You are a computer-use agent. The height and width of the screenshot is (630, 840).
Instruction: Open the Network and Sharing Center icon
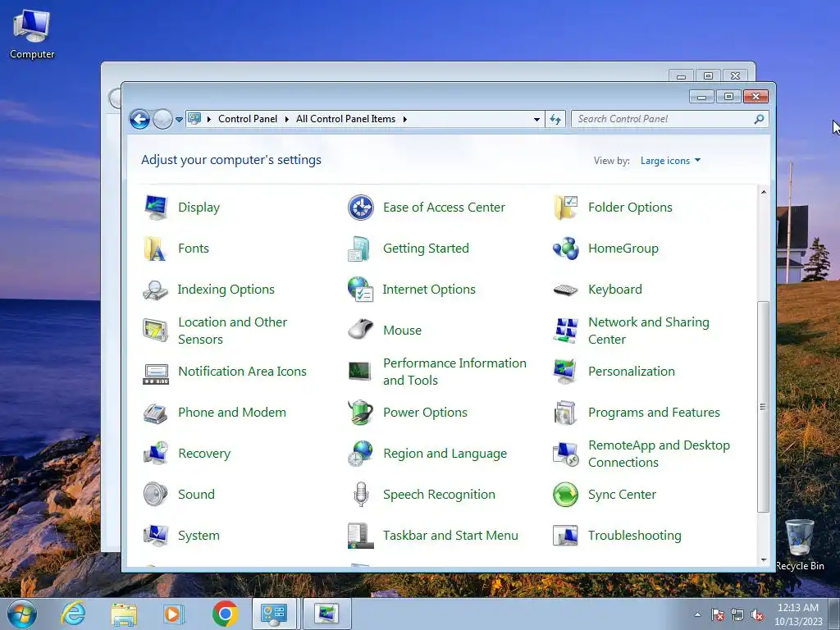[x=566, y=331]
